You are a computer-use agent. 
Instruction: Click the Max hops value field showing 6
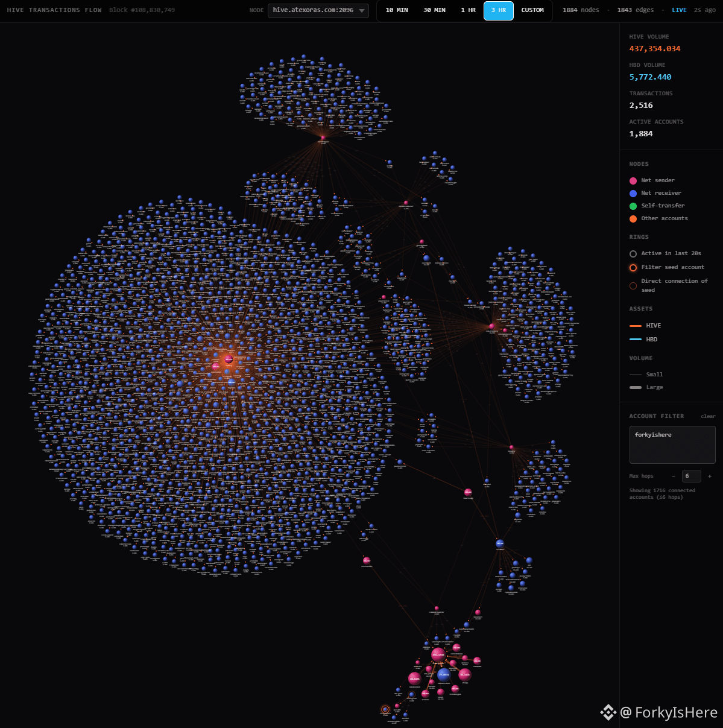pyautogui.click(x=691, y=476)
